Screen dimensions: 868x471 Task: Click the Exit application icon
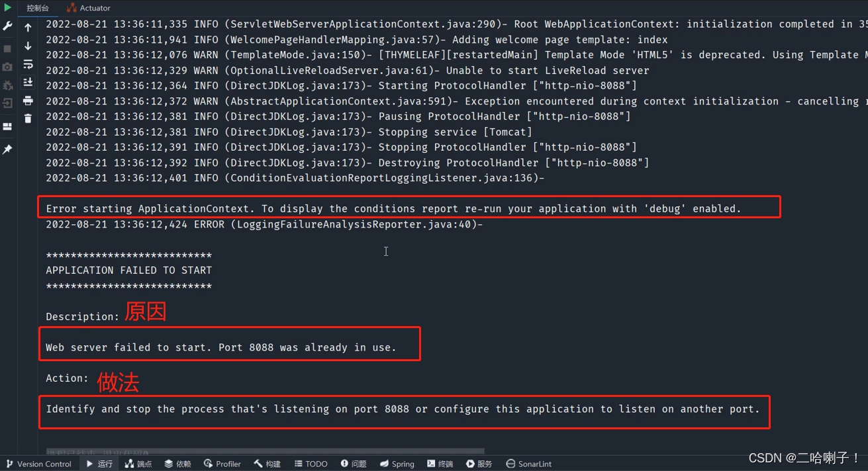(x=7, y=103)
